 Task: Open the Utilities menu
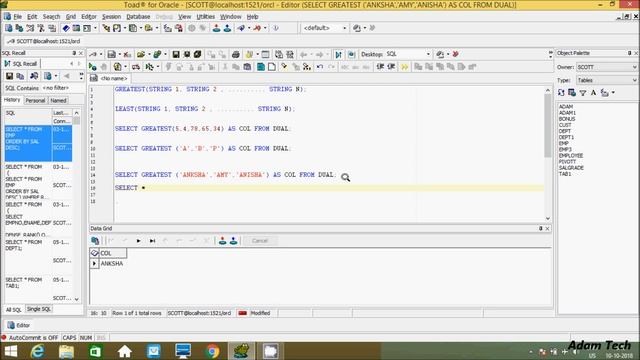click(205, 17)
